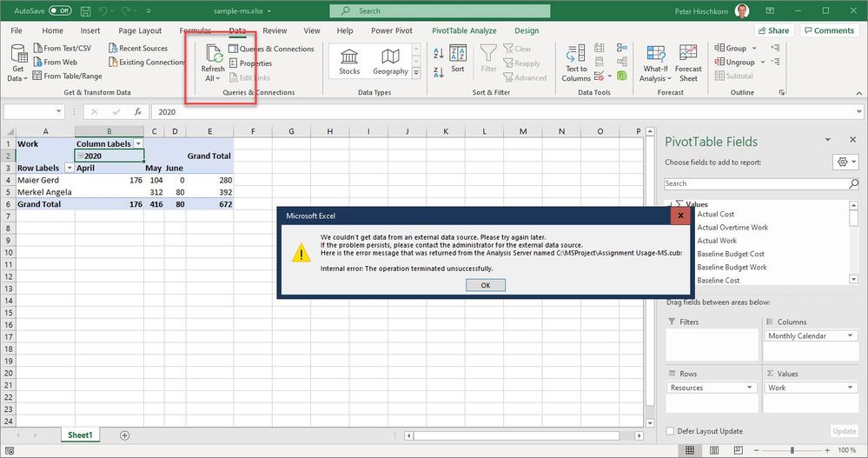
Task: Open the File menu
Action: [17, 30]
